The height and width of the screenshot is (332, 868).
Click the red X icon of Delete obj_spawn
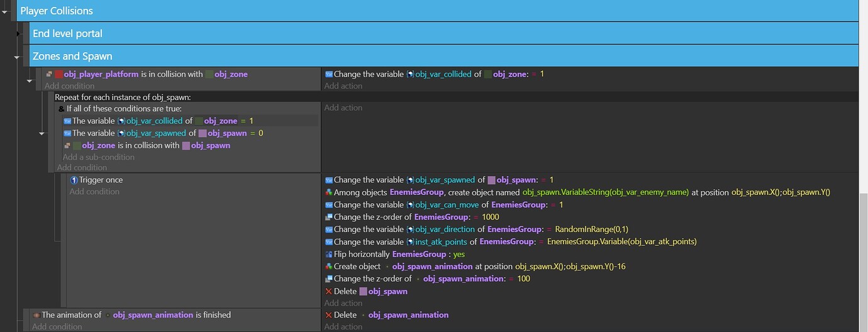tap(328, 291)
